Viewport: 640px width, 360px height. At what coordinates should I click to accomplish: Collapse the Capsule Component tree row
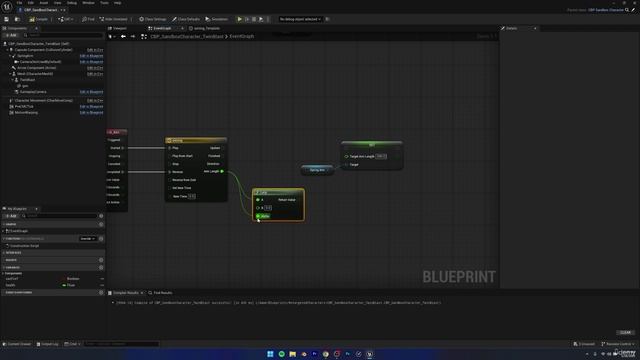click(x=8, y=50)
